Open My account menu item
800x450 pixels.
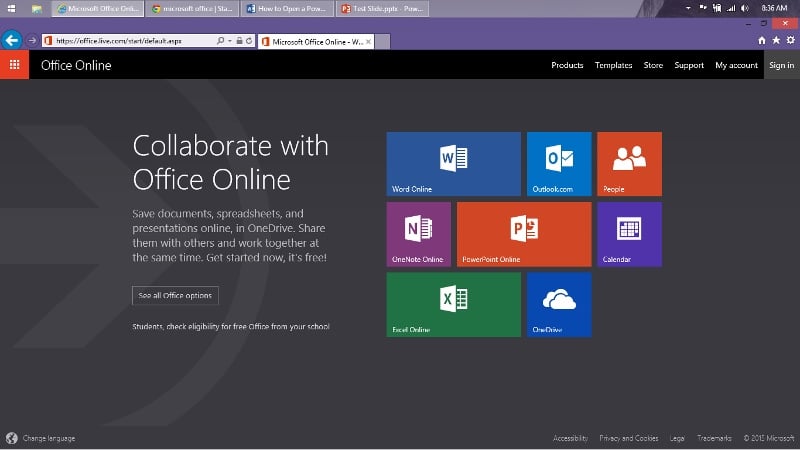coord(736,65)
